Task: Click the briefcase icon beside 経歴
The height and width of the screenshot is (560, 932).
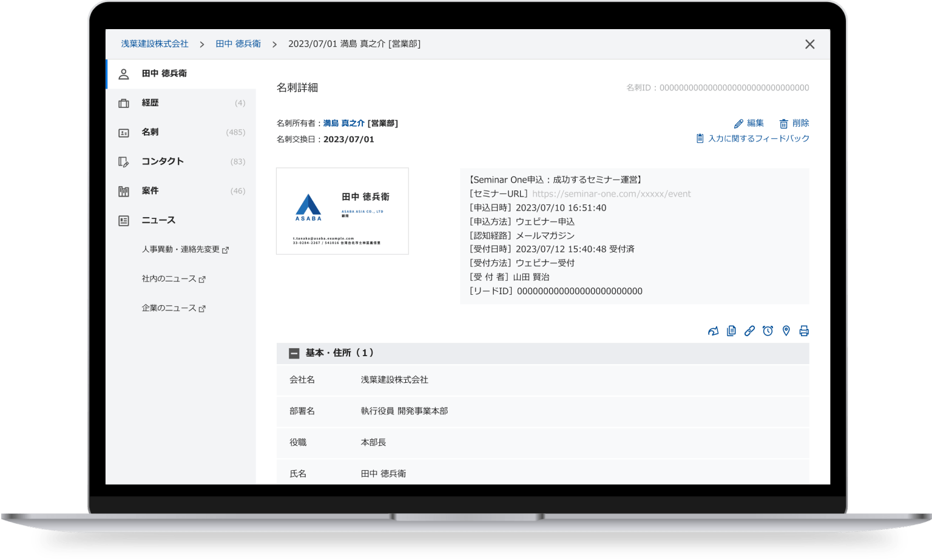Action: [x=124, y=103]
